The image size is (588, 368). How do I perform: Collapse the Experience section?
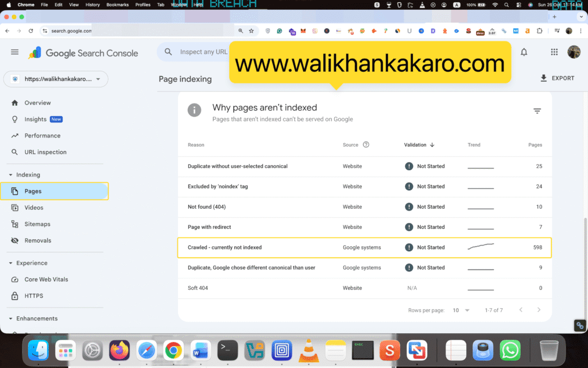tap(10, 263)
